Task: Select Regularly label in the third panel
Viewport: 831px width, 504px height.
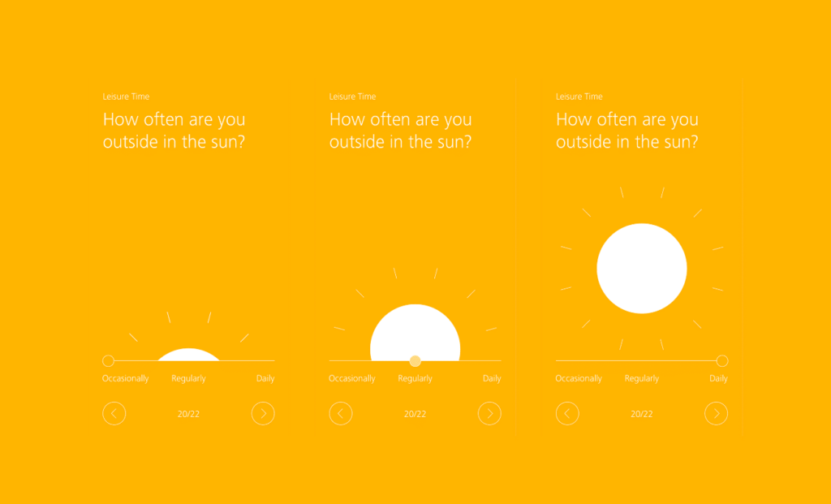Action: tap(642, 378)
